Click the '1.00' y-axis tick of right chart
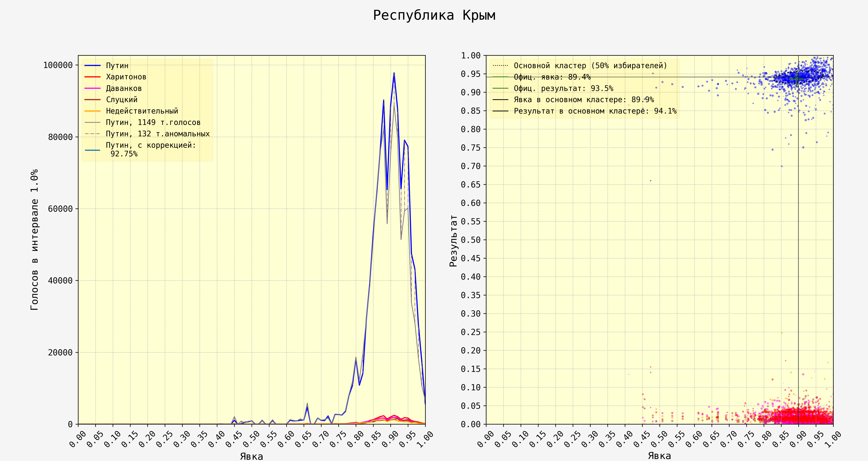Screen dimensions: 868x461 click(x=471, y=56)
